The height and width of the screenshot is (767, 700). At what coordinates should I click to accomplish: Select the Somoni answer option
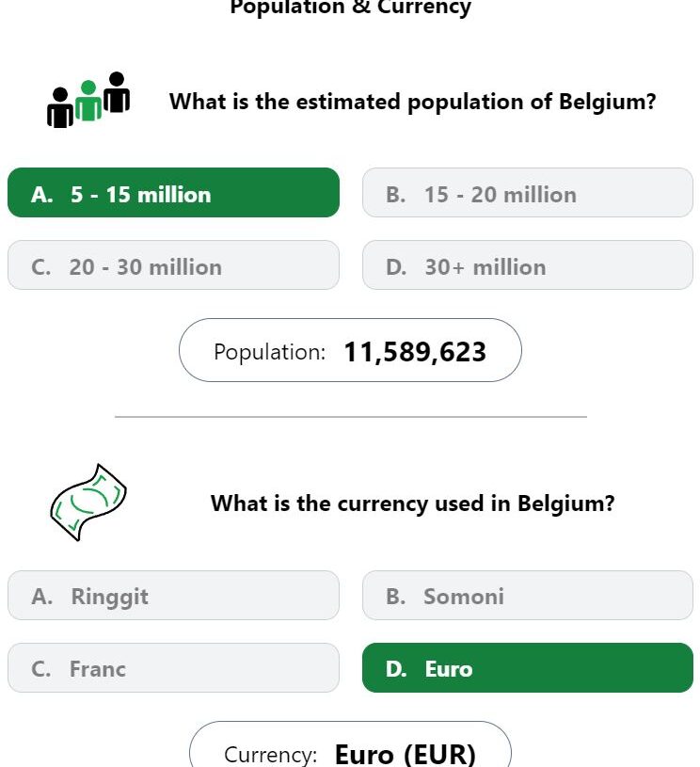(x=528, y=596)
